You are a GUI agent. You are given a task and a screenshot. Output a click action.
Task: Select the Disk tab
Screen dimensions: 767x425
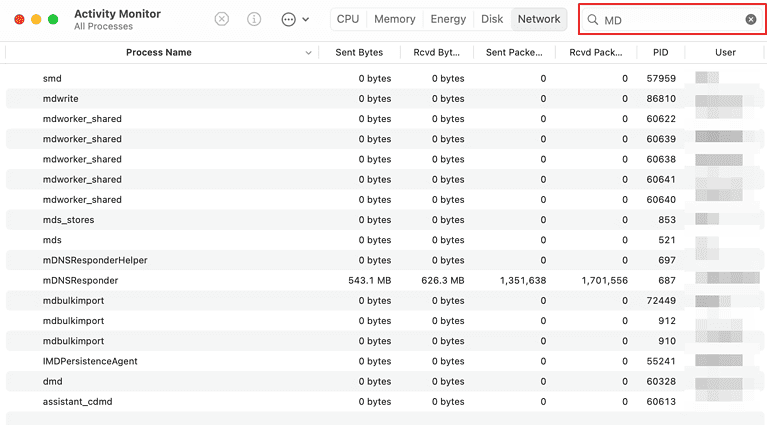click(x=492, y=19)
